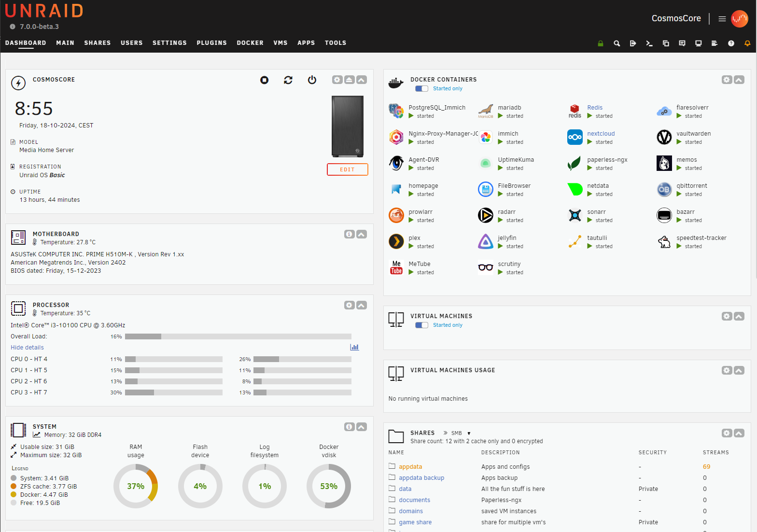
Task: Open the help question mark icon
Action: coord(731,43)
